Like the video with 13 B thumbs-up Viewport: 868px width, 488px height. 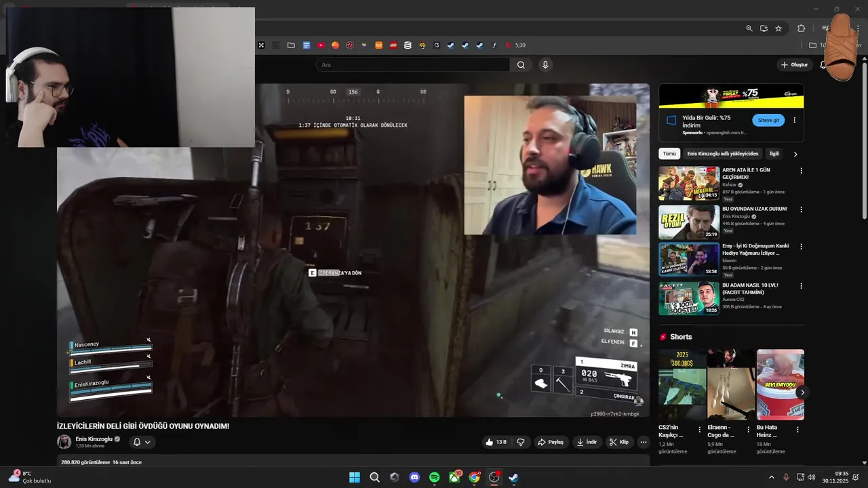[496, 442]
